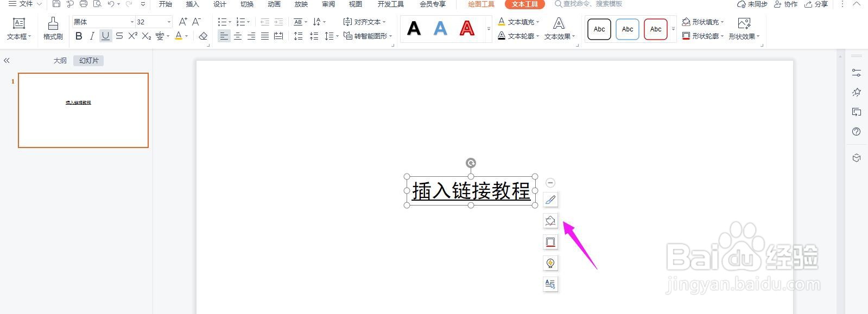Click the justify alignment icon
Image resolution: width=868 pixels, height=314 pixels.
[265, 36]
